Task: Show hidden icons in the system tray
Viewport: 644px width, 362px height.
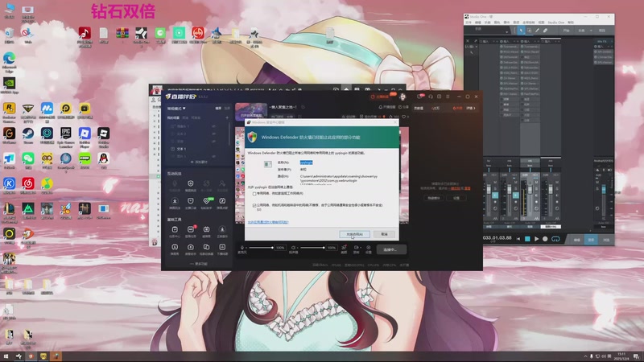Action: tap(585, 356)
